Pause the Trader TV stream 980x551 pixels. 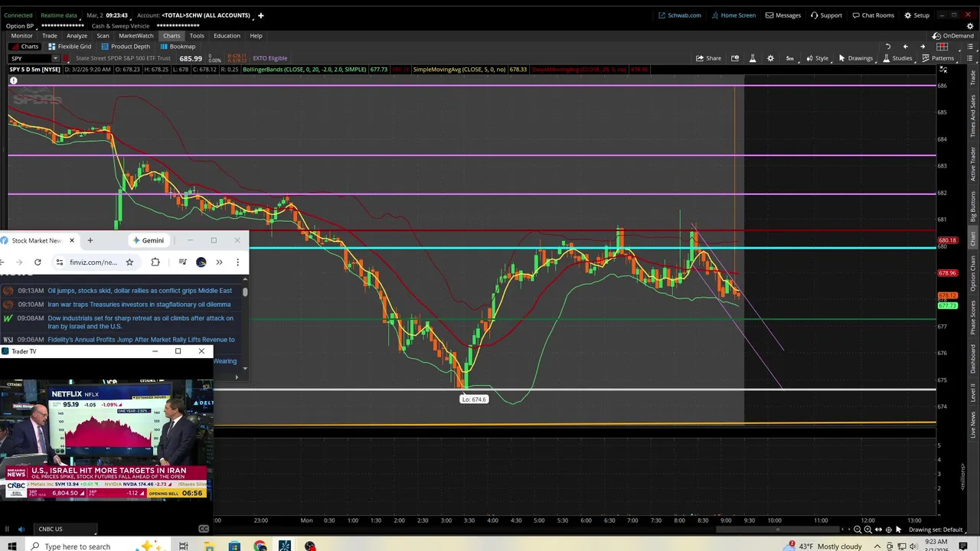click(7, 529)
